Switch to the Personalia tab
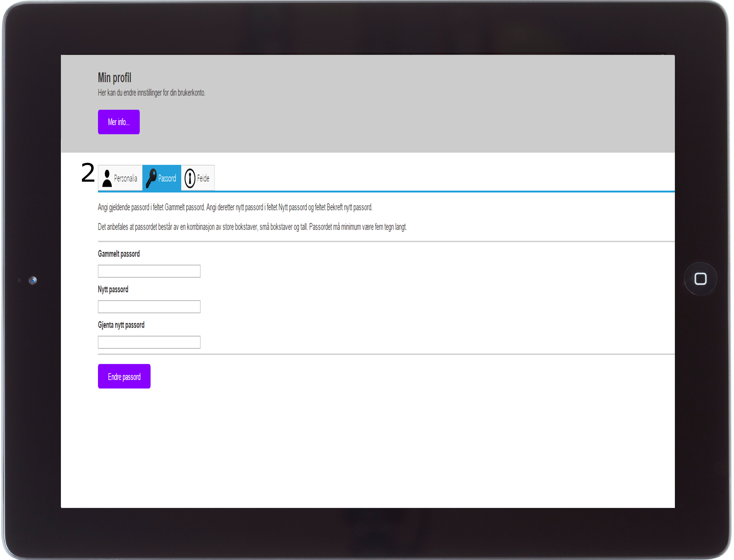Viewport: 734px width, 560px height. pos(120,178)
